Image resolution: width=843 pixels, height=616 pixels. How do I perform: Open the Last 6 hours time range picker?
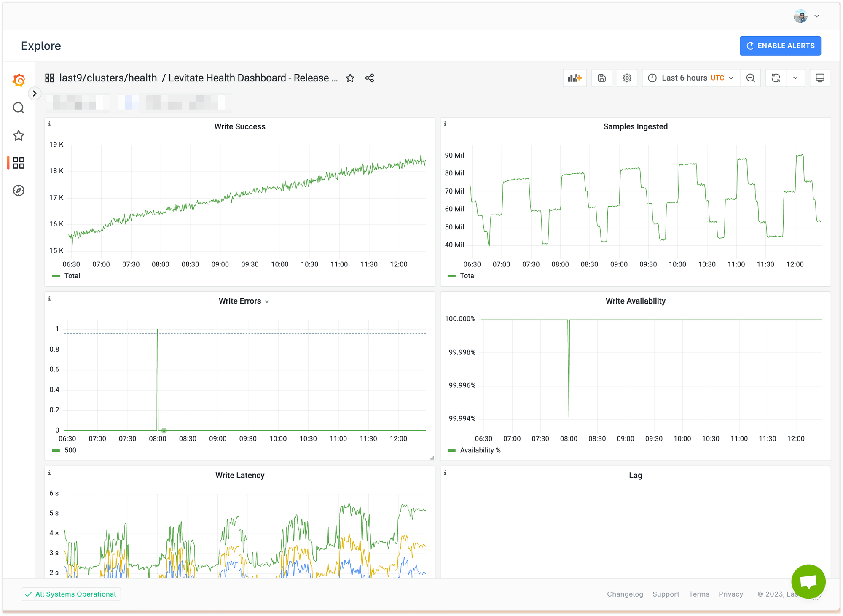690,78
